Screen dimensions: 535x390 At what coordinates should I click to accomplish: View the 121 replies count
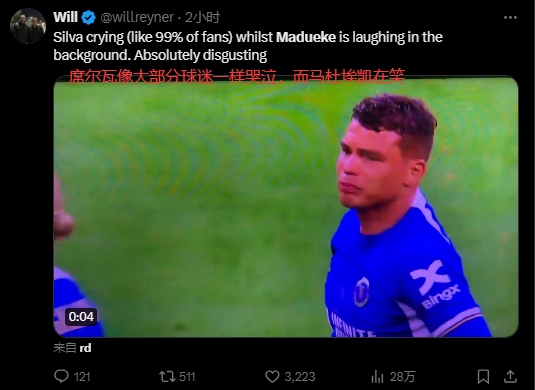point(82,377)
